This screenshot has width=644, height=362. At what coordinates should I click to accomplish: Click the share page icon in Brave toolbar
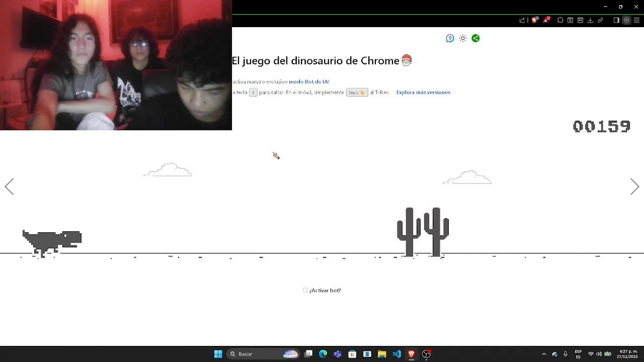point(522,20)
